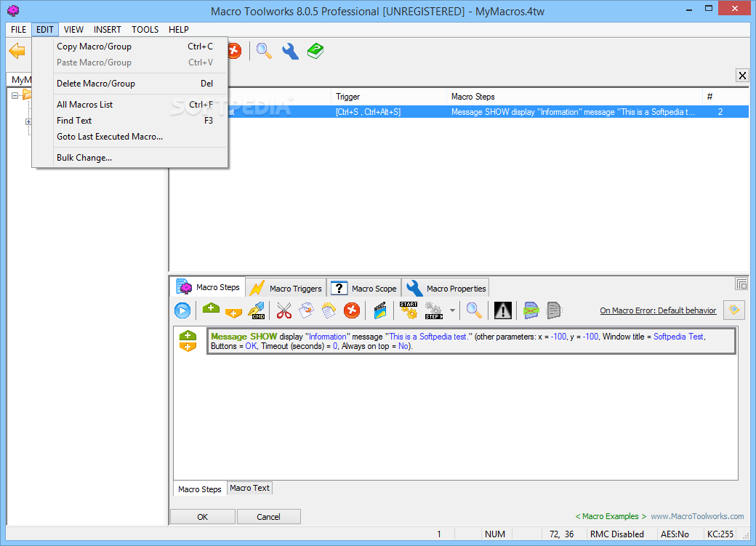The width and height of the screenshot is (756, 546).
Task: Open the VIEW menu
Action: tap(73, 29)
